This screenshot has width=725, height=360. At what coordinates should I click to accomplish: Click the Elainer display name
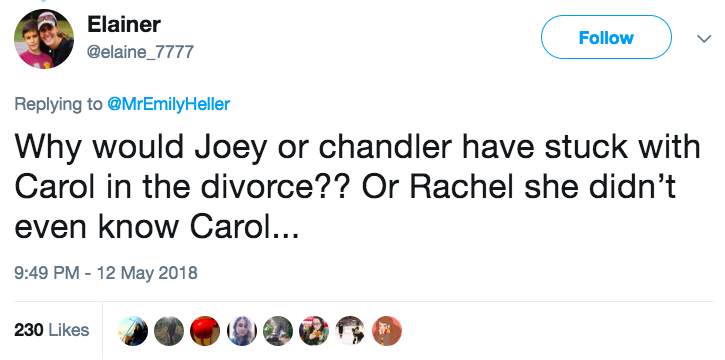click(x=123, y=24)
